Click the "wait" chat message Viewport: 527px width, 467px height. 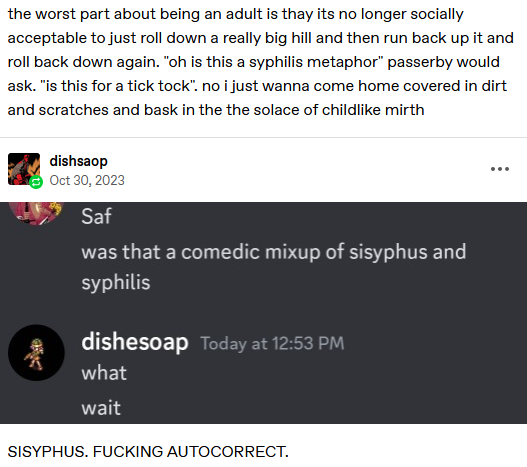coord(101,408)
